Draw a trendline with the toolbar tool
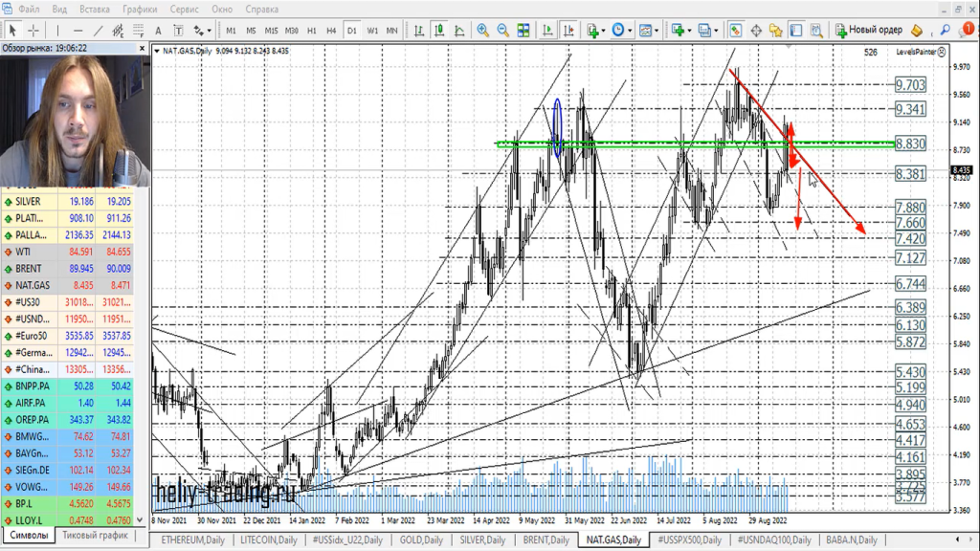The width and height of the screenshot is (980, 551). [x=99, y=31]
